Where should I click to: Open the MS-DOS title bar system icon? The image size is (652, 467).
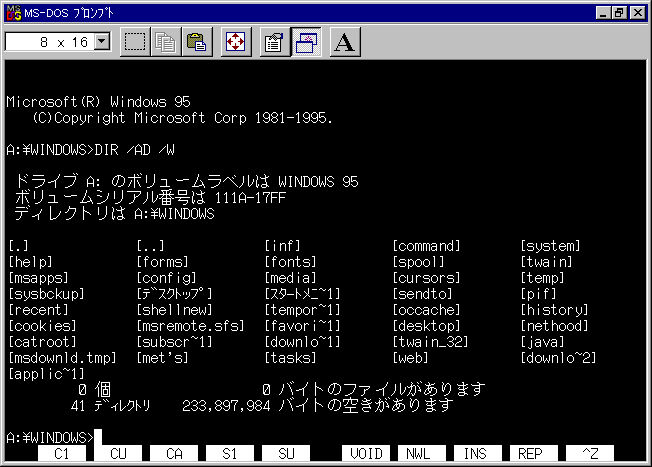pos(14,13)
